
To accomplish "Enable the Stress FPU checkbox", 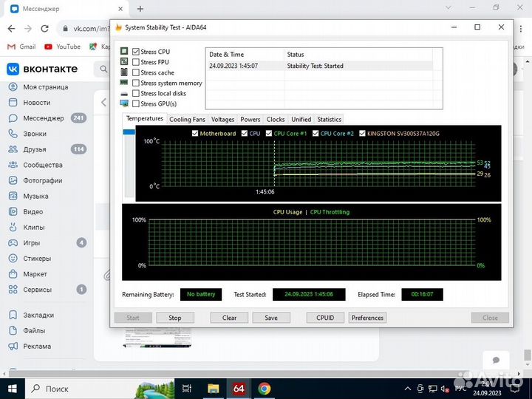I will point(136,62).
